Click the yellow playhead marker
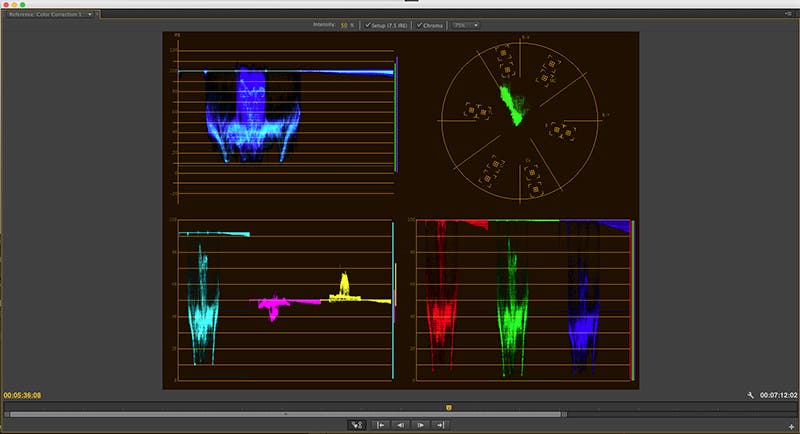 (x=448, y=407)
